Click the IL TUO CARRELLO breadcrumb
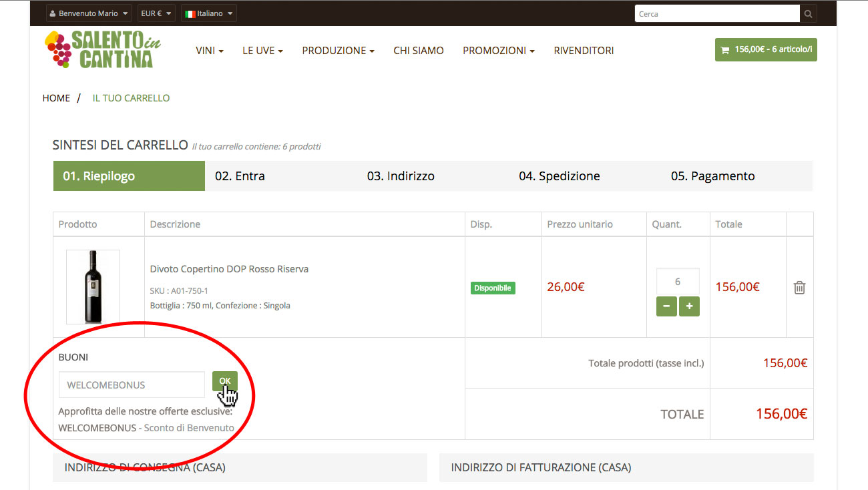 (131, 98)
